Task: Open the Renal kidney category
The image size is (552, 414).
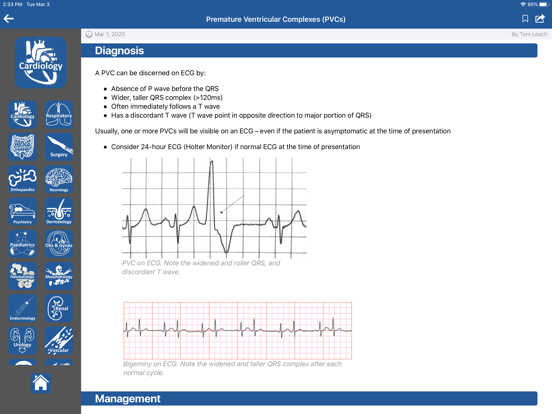Action: (x=59, y=308)
